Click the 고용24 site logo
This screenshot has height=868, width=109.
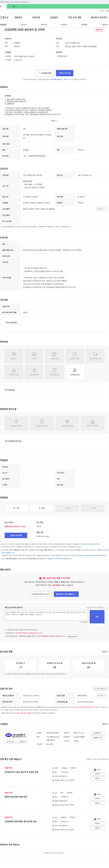click(4, 18)
